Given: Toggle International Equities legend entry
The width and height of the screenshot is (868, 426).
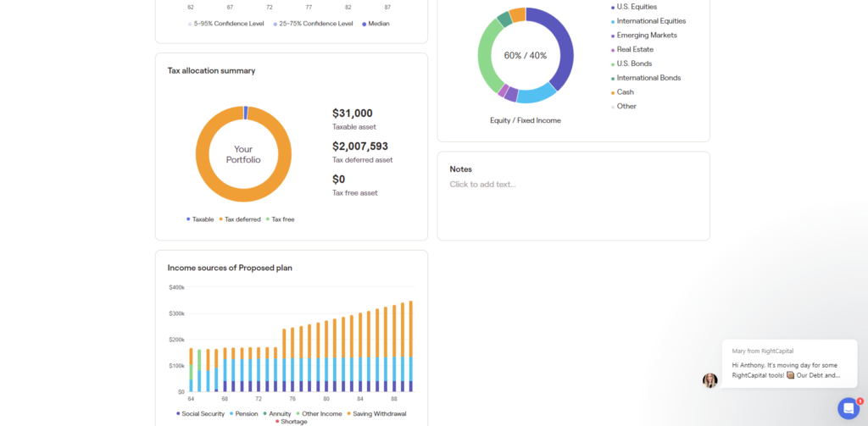Looking at the screenshot, I should click(651, 21).
